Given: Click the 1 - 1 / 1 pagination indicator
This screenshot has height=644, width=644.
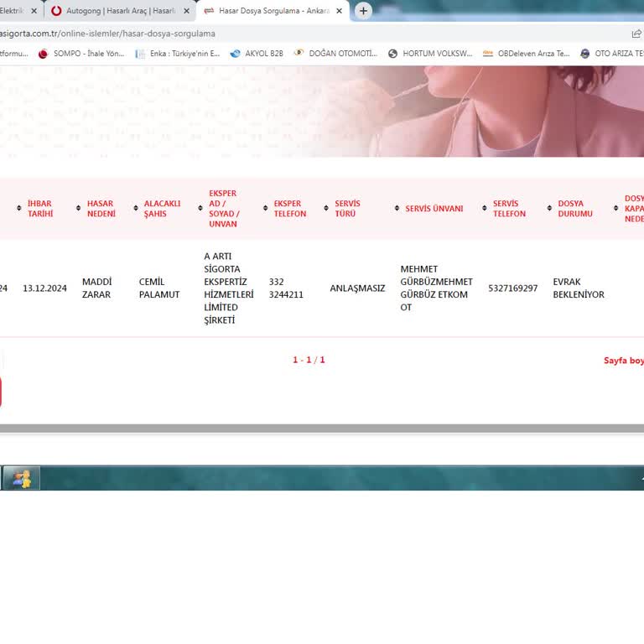Looking at the screenshot, I should tap(309, 361).
